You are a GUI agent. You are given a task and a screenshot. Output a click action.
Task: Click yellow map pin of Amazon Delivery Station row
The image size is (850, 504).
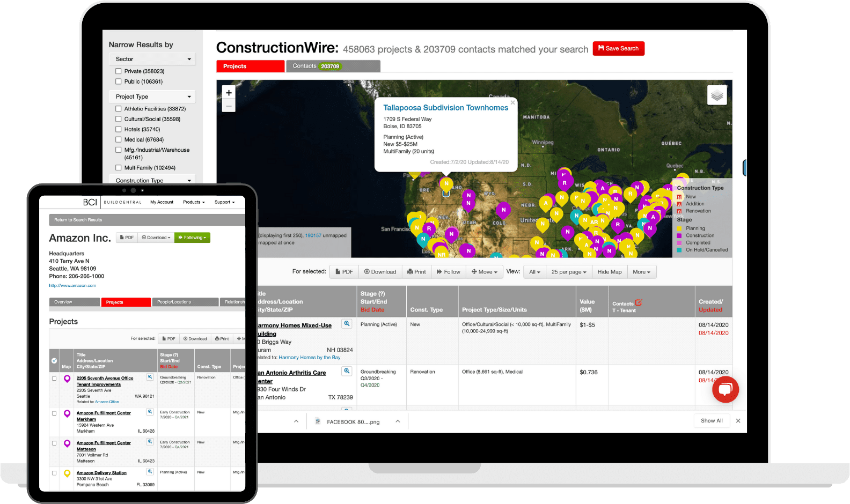pyautogui.click(x=67, y=473)
